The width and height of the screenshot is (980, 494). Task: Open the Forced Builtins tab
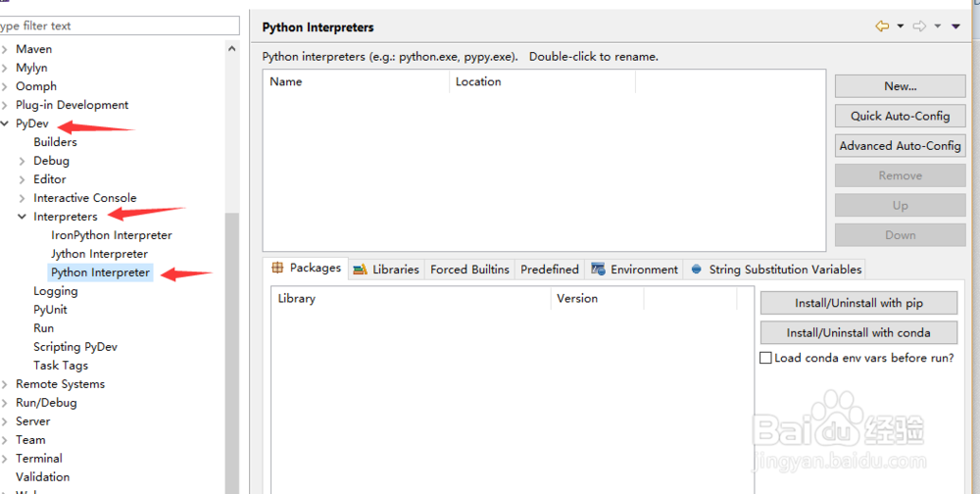pyautogui.click(x=469, y=270)
